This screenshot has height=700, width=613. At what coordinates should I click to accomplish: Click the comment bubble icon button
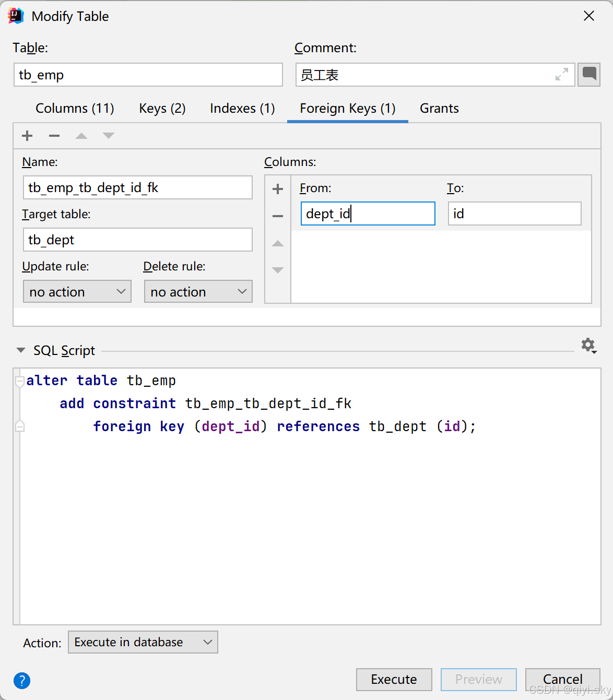(x=589, y=75)
